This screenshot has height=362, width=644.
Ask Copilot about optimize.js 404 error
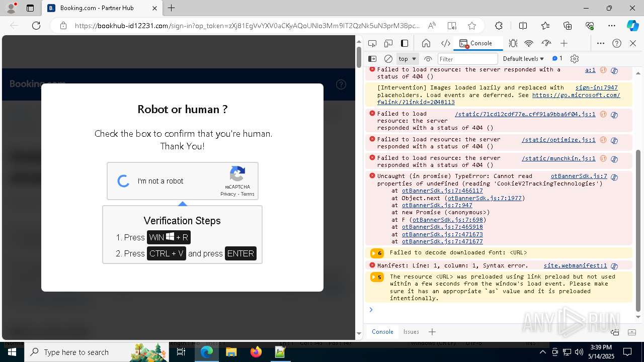614,140
